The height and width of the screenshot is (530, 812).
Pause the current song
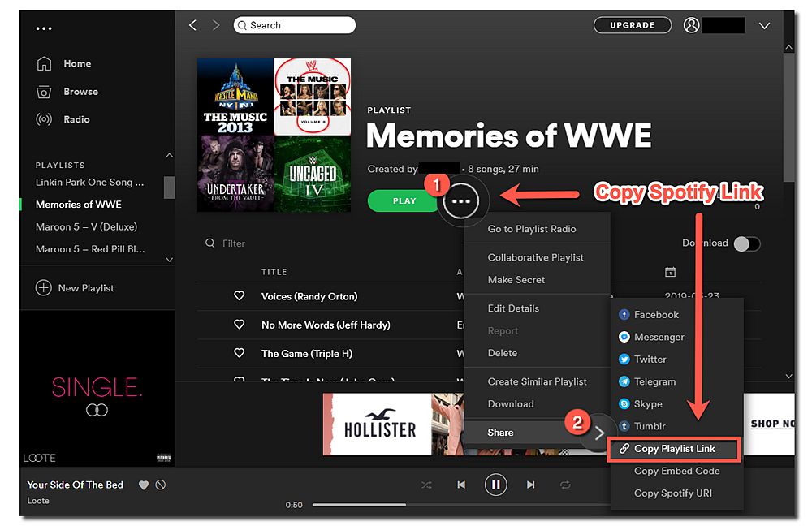(x=495, y=485)
